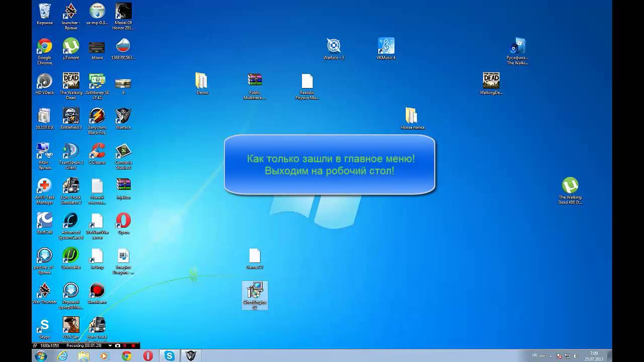
Task: Select the patcher_cf - Ярлык shortcut
Action: pos(44,260)
